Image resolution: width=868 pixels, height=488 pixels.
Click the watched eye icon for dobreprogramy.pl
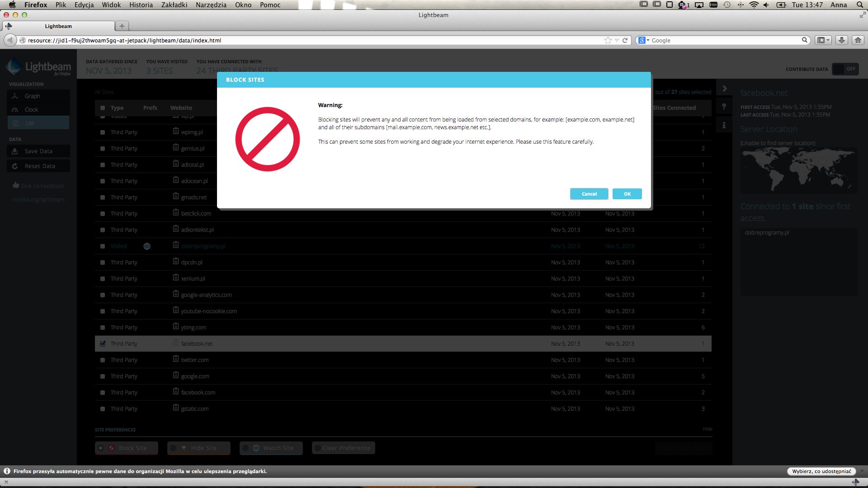pyautogui.click(x=147, y=246)
